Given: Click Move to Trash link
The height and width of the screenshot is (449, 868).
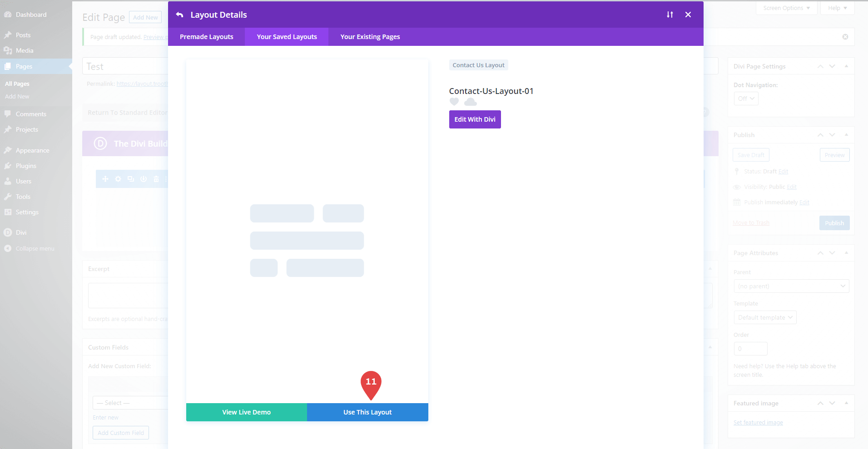Looking at the screenshot, I should (751, 223).
